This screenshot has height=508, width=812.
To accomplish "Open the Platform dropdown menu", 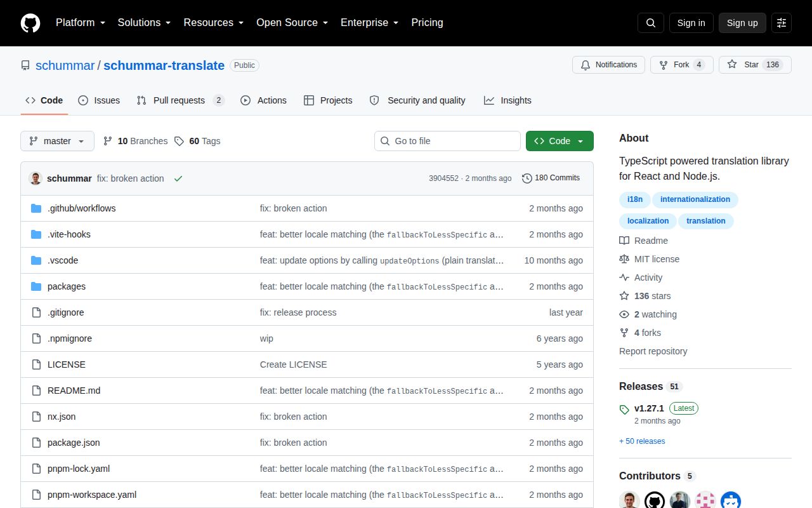I will click(80, 23).
